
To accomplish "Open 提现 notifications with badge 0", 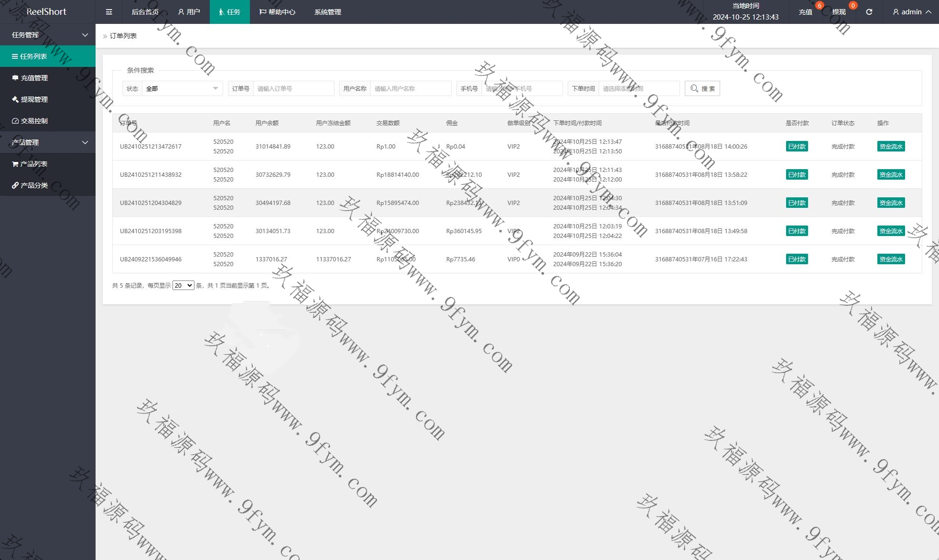I will tap(839, 12).
